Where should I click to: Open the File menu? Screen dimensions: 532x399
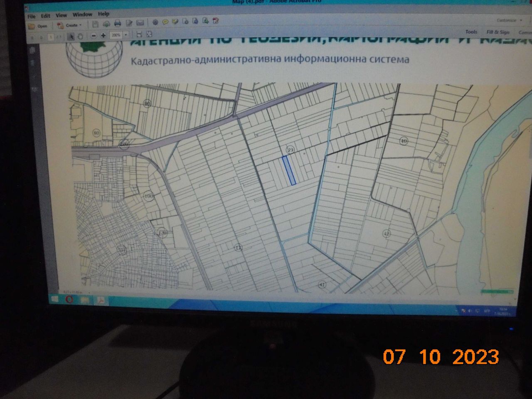pyautogui.click(x=32, y=17)
